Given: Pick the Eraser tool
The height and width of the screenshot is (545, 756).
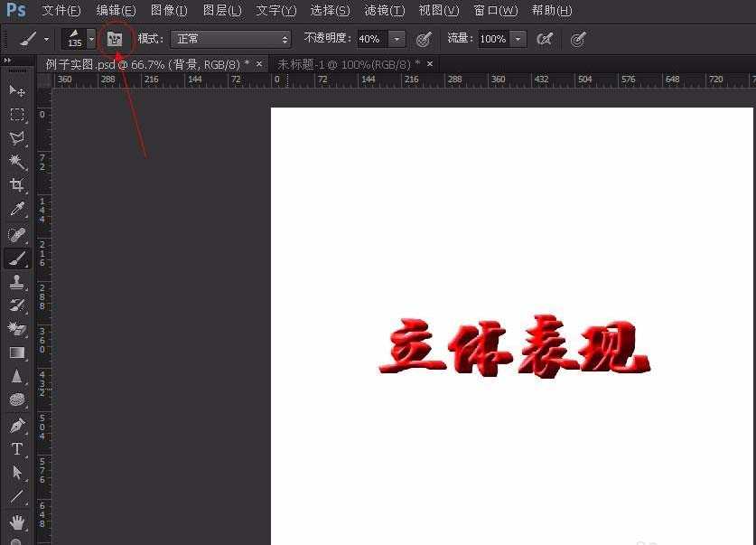Looking at the screenshot, I should [x=16, y=328].
